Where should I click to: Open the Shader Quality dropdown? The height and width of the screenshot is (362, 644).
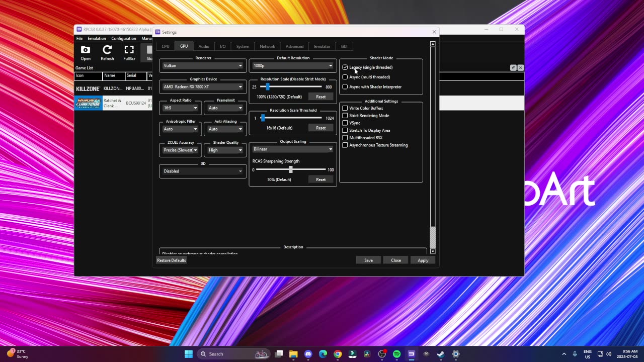point(225,150)
